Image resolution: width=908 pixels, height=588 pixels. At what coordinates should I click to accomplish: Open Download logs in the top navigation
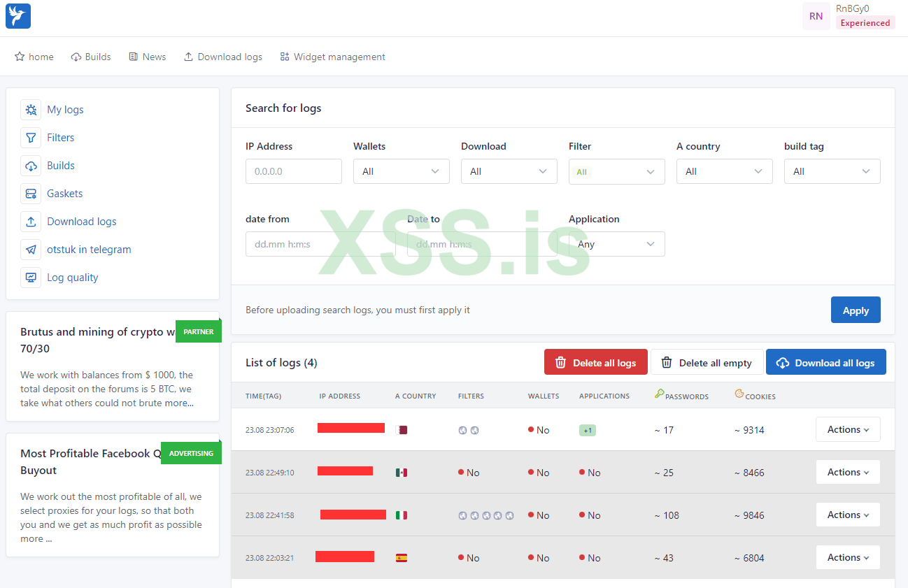coord(223,57)
